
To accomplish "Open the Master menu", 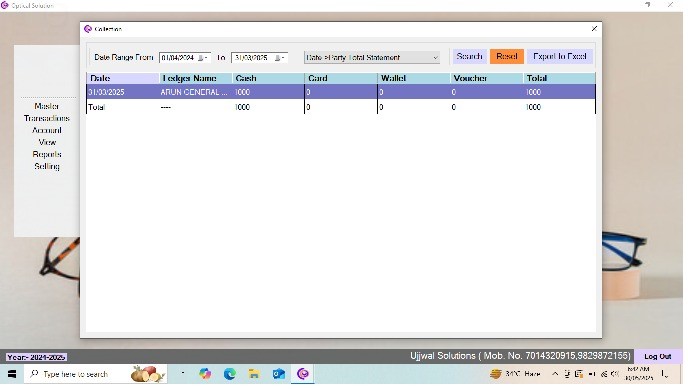I will (47, 106).
